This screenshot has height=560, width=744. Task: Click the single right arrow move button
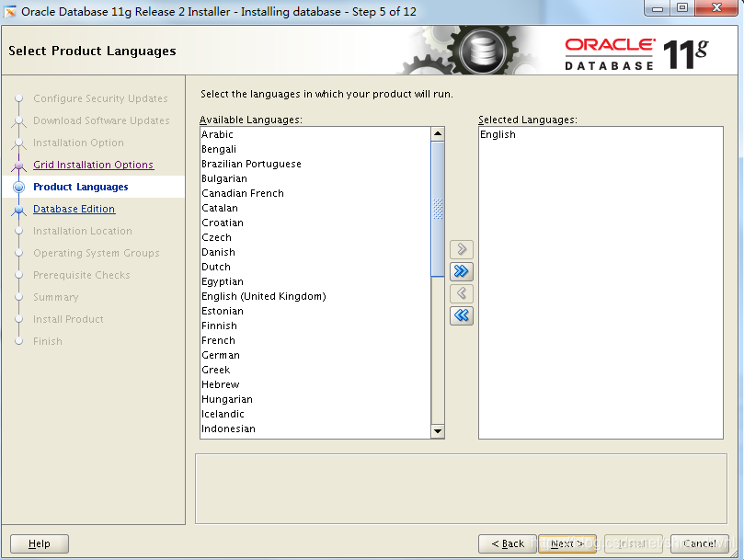click(x=462, y=249)
